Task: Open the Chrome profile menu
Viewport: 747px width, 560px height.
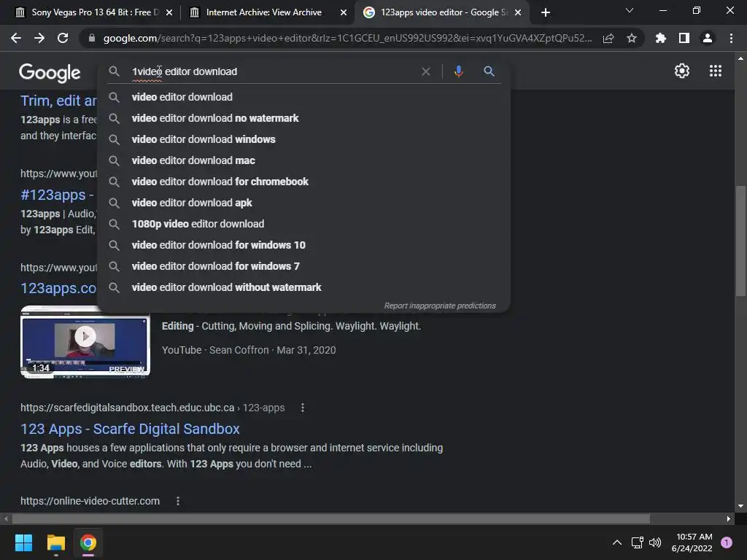Action: pos(708,38)
